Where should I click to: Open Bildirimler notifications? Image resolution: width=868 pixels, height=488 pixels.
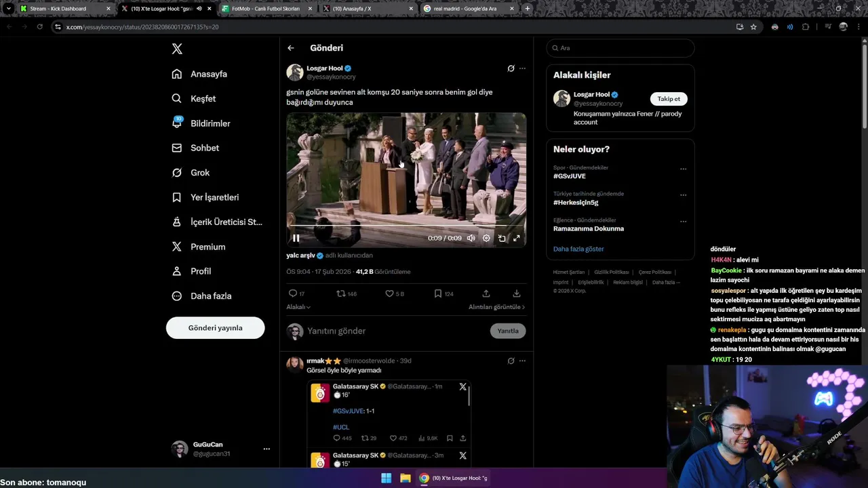(x=201, y=123)
